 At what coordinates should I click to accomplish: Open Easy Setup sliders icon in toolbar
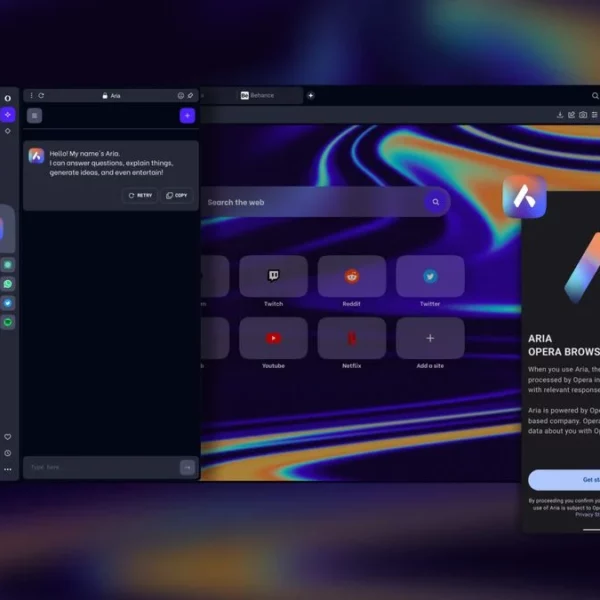[594, 115]
